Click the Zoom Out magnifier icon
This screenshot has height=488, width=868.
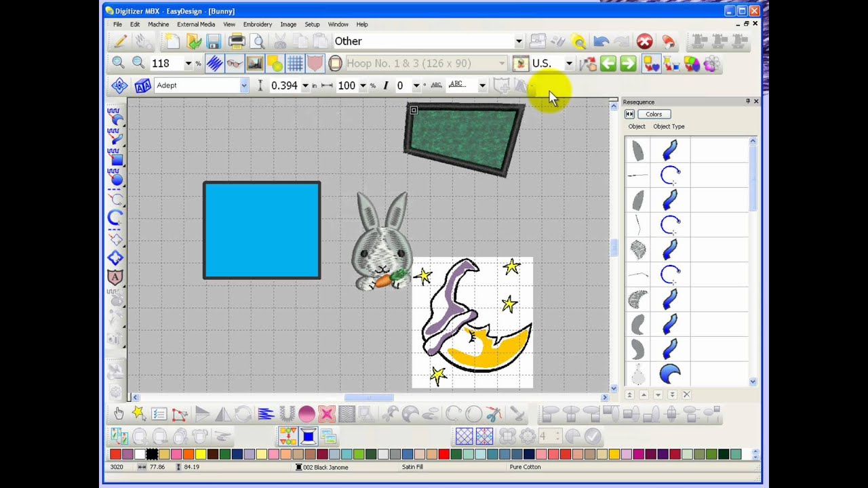138,63
